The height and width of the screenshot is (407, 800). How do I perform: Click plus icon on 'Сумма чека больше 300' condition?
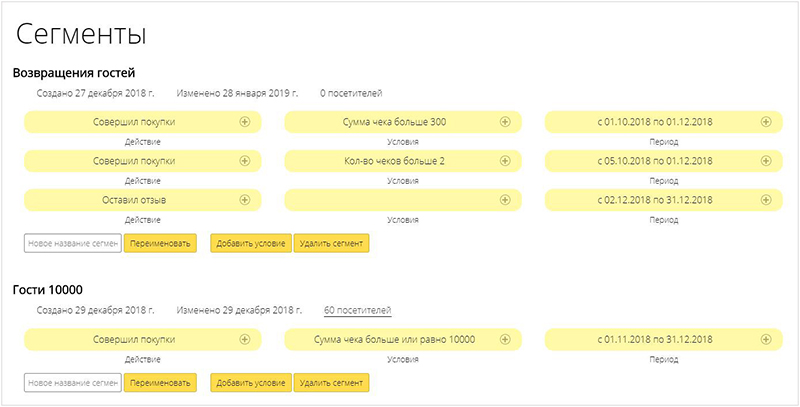point(505,122)
